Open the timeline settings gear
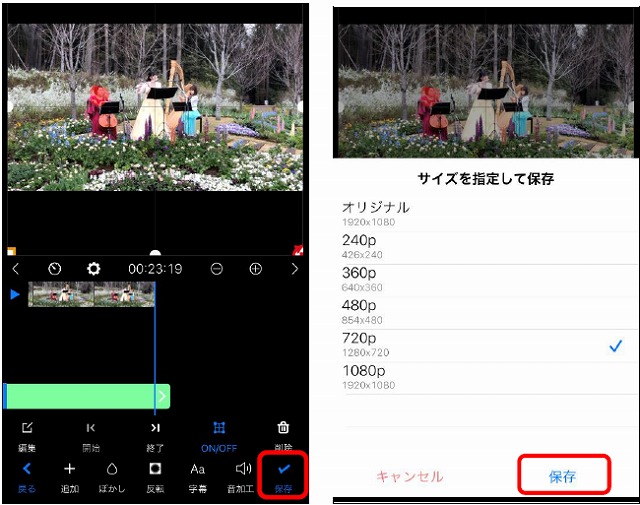 point(93,269)
